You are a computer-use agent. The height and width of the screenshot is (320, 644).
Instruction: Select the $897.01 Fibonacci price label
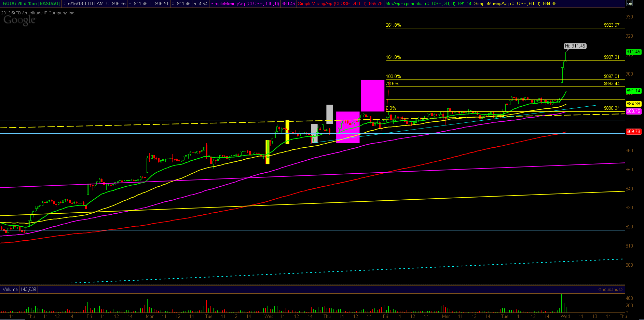[612, 77]
